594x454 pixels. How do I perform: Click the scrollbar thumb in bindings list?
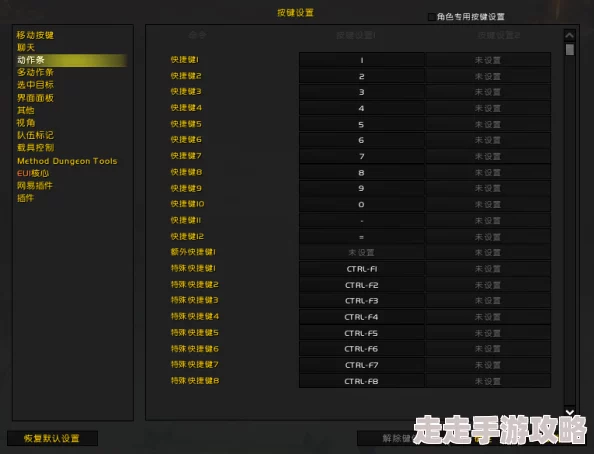point(569,50)
